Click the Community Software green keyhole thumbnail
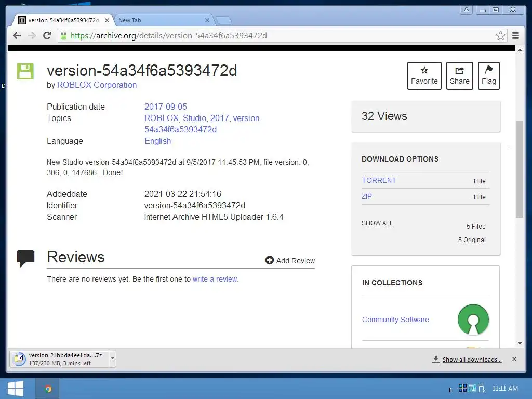 (473, 320)
